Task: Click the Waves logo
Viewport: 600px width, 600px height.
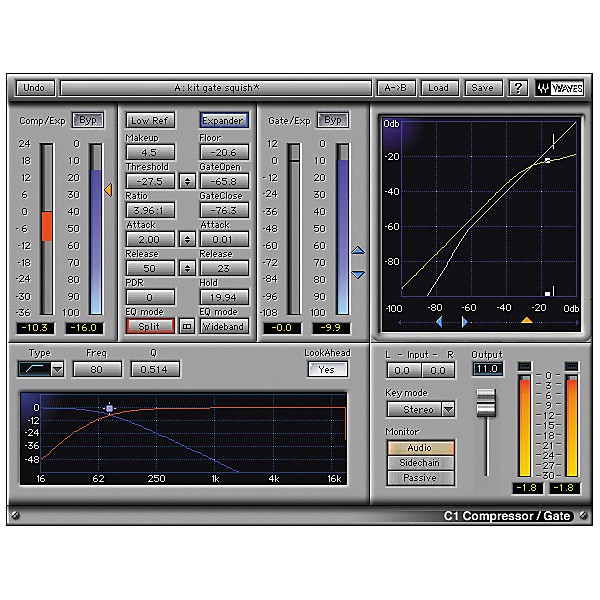Action: [560, 88]
